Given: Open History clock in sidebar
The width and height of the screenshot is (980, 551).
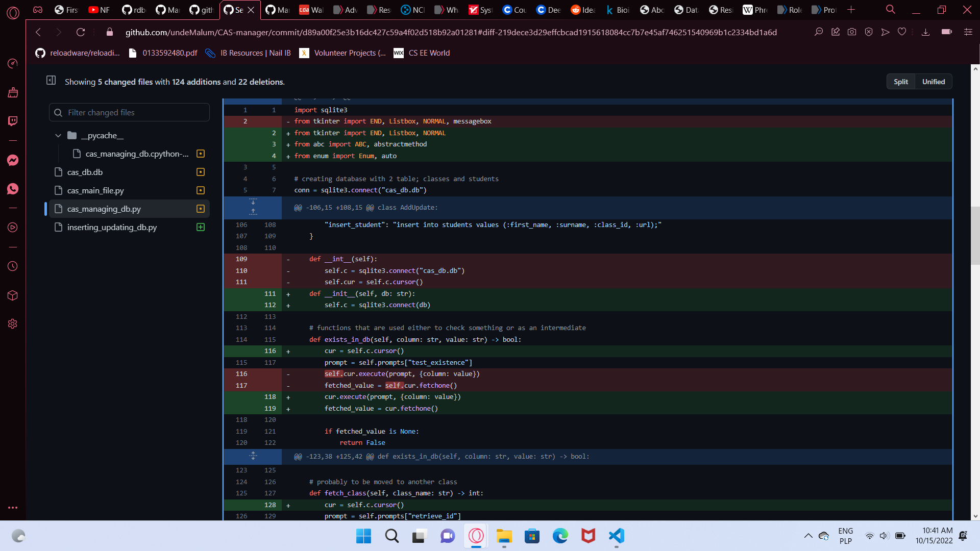Looking at the screenshot, I should 13,266.
